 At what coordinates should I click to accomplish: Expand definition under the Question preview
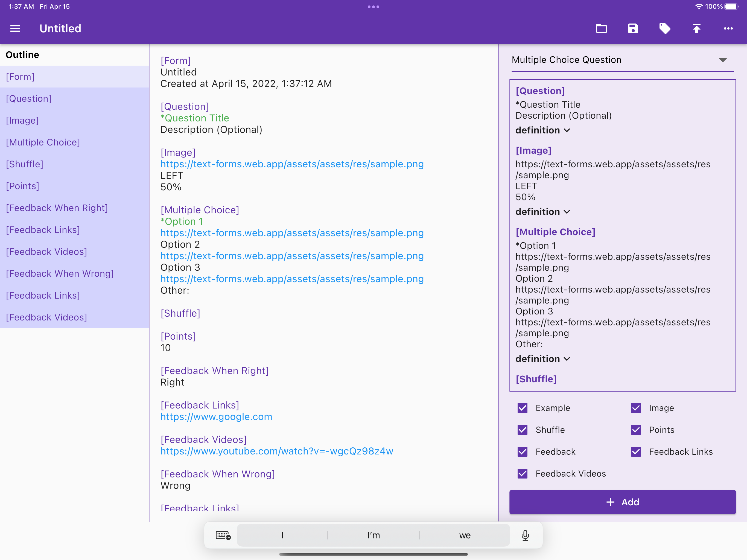[x=543, y=130]
